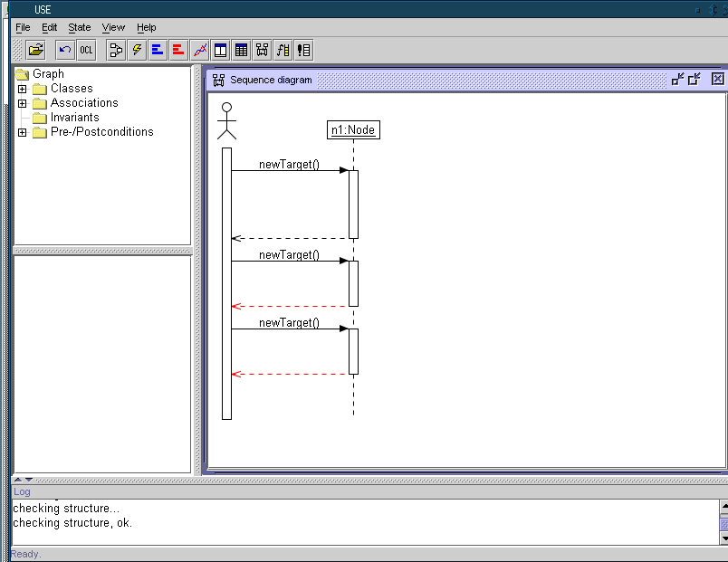728x562 pixels.
Task: Click the exclamation mark list icon
Action: click(x=304, y=50)
